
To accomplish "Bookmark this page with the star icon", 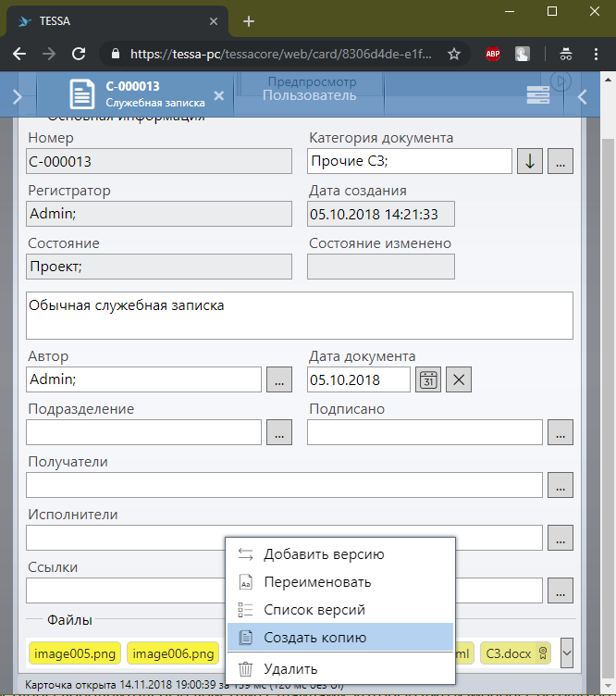I will coord(454,55).
